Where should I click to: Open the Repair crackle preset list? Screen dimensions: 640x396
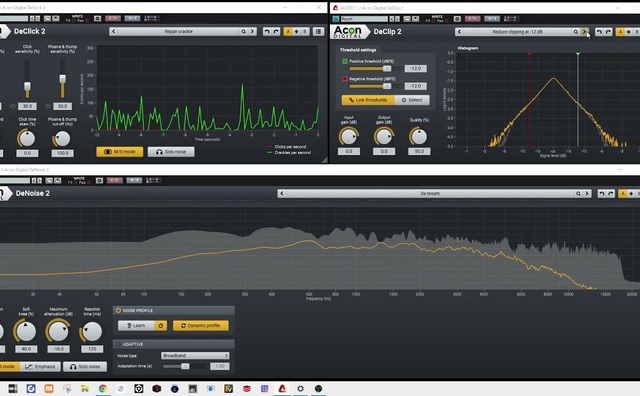pyautogui.click(x=178, y=31)
